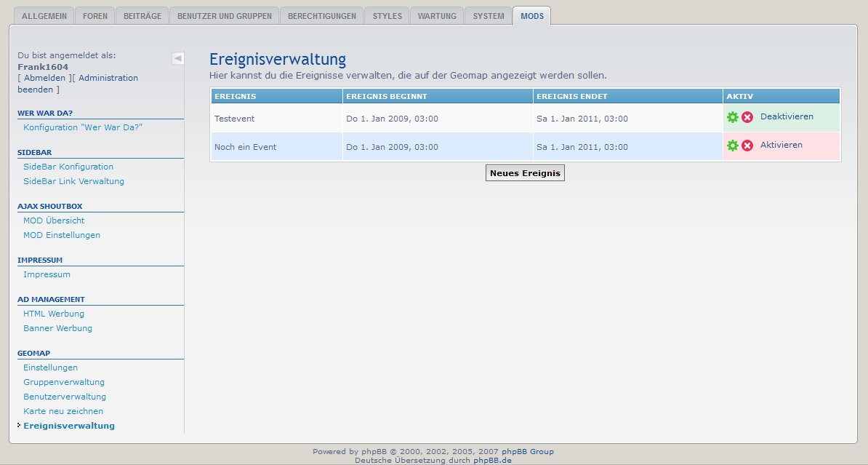
Task: Open Geomap Gruppenverwaltung
Action: click(x=64, y=382)
